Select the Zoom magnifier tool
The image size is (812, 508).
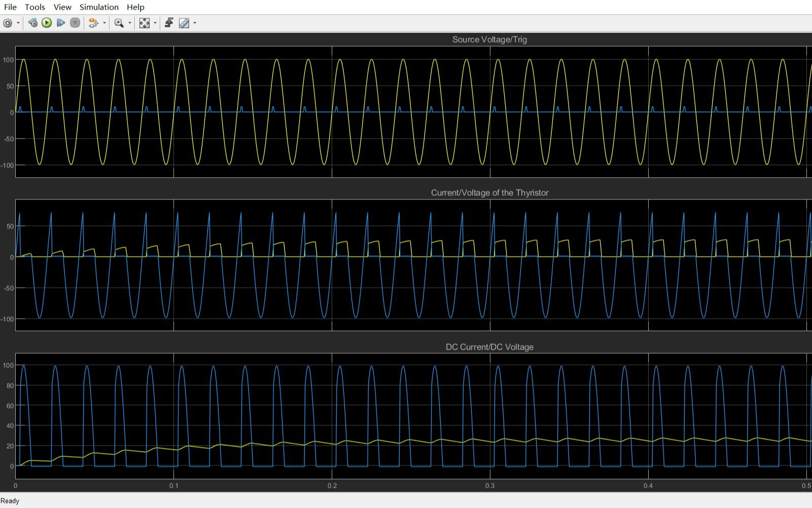[119, 23]
